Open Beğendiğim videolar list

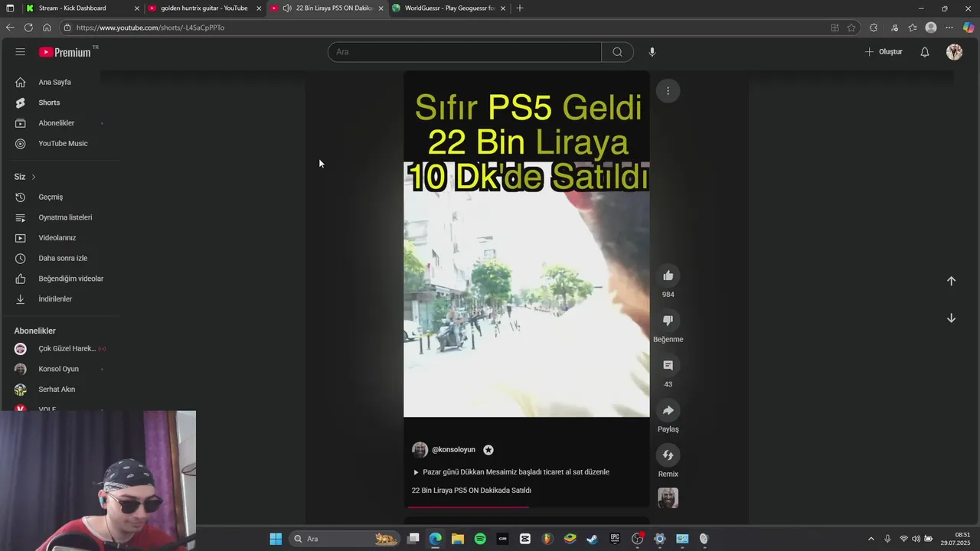coord(70,279)
